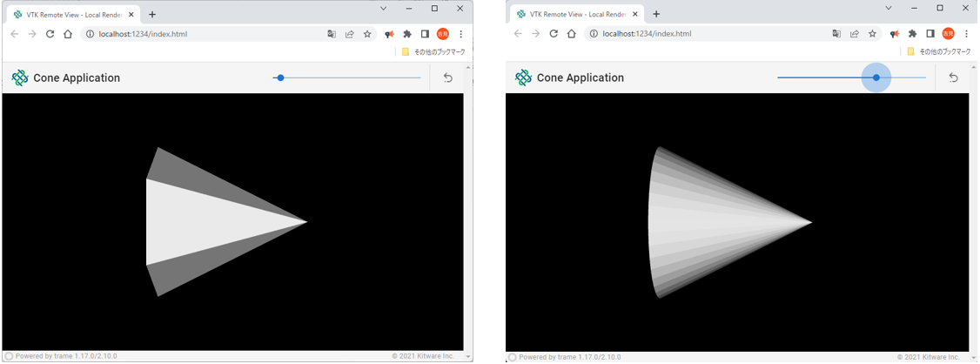Click the Kitware logo in left Cone Application
This screenshot has height=364, width=980.
[20, 78]
